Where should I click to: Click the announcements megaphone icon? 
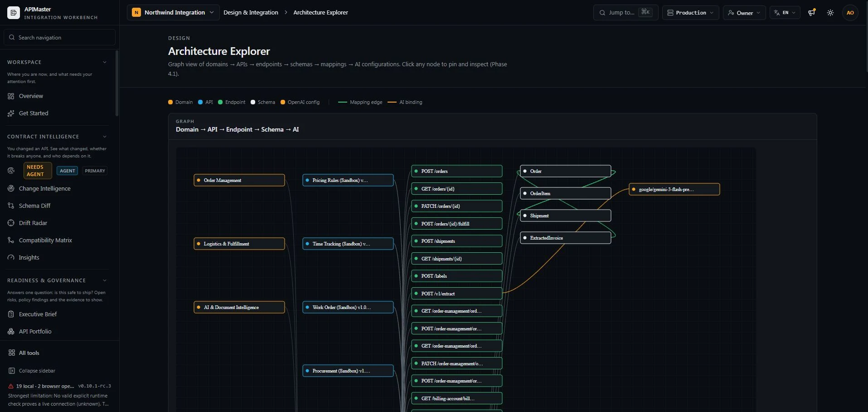[812, 13]
